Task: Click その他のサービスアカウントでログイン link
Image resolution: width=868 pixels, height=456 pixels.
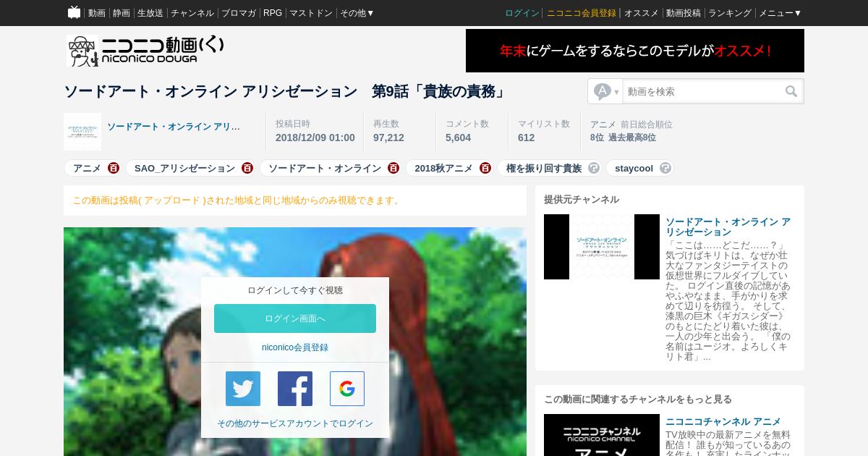Action: 295,423
